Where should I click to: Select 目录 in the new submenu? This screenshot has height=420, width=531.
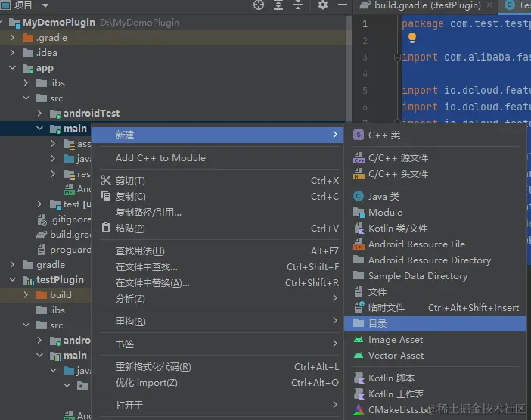pos(436,323)
